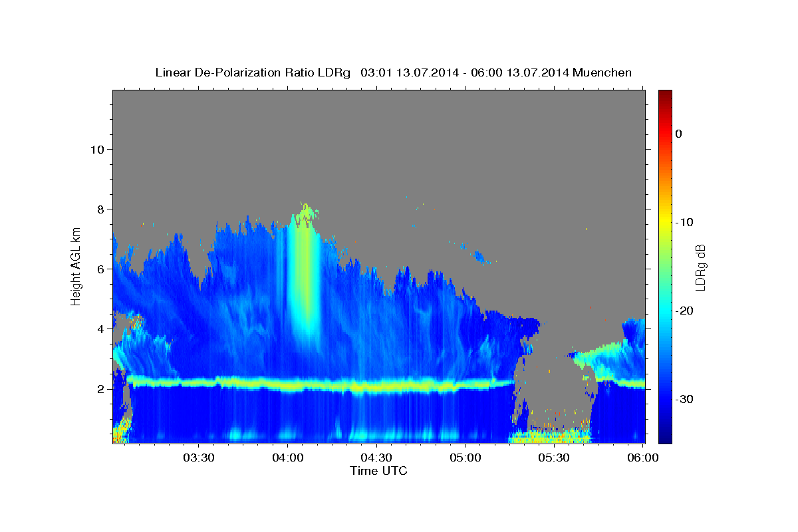The width and height of the screenshot is (798, 532).
Task: Click the 'Time UTC' axis title
Action: tap(378, 471)
